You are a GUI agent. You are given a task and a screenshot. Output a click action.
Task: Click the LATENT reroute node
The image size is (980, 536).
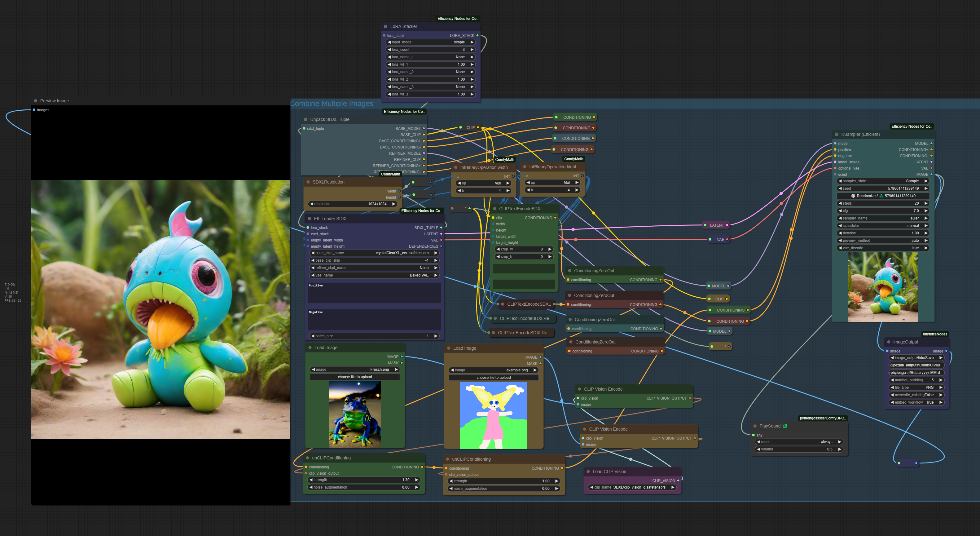coord(716,225)
